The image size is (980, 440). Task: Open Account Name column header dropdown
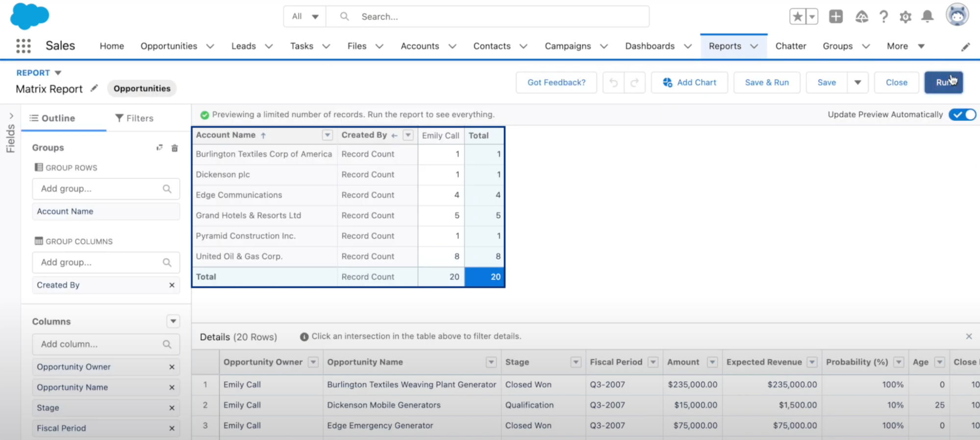(x=327, y=135)
